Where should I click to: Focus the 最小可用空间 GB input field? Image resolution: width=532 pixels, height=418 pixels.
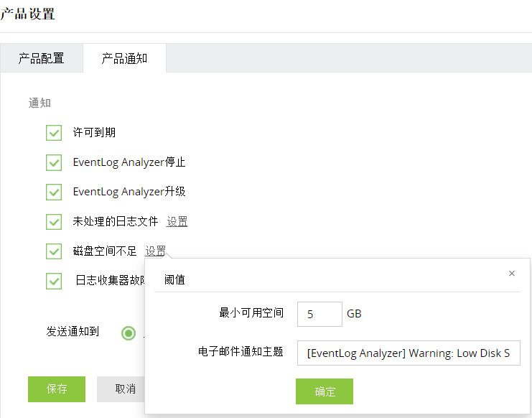tap(319, 314)
